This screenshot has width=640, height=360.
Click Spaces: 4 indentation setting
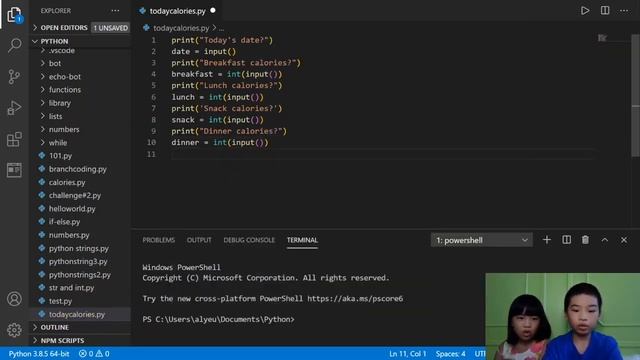pos(450,353)
